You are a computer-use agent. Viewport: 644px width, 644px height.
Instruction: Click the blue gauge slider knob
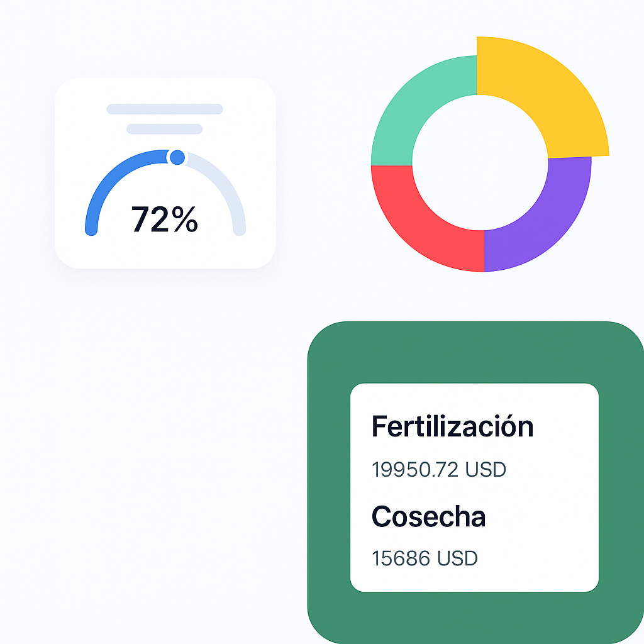click(x=177, y=157)
